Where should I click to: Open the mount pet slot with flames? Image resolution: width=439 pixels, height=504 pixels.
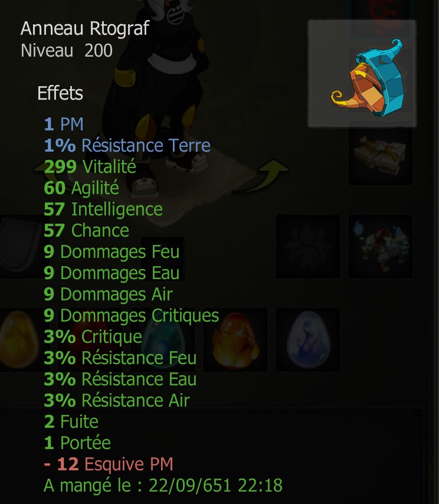pyautogui.click(x=381, y=246)
